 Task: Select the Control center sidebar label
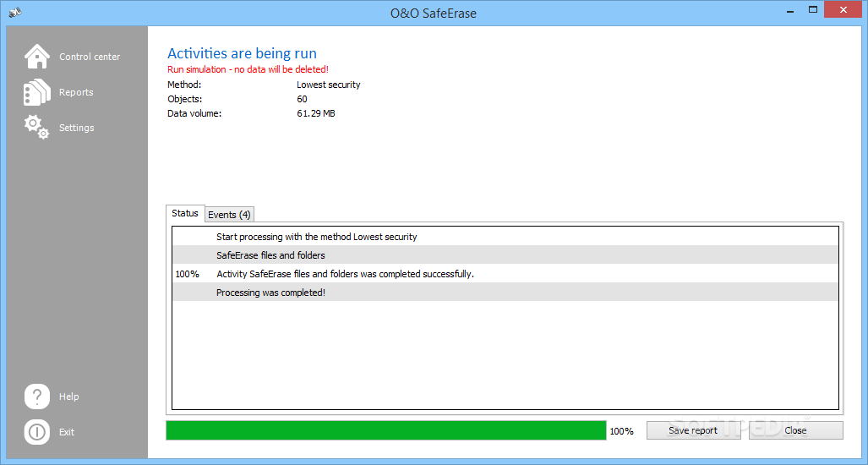coord(90,57)
